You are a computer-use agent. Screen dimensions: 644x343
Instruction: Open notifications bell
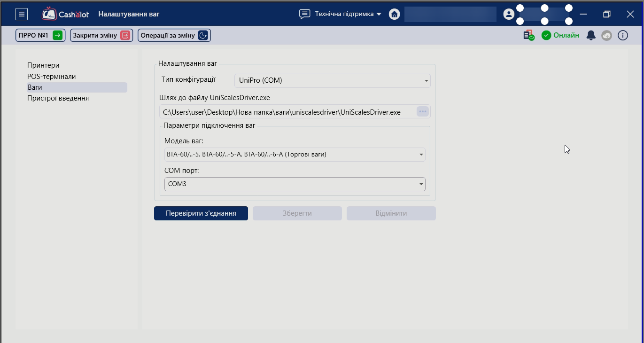point(591,35)
